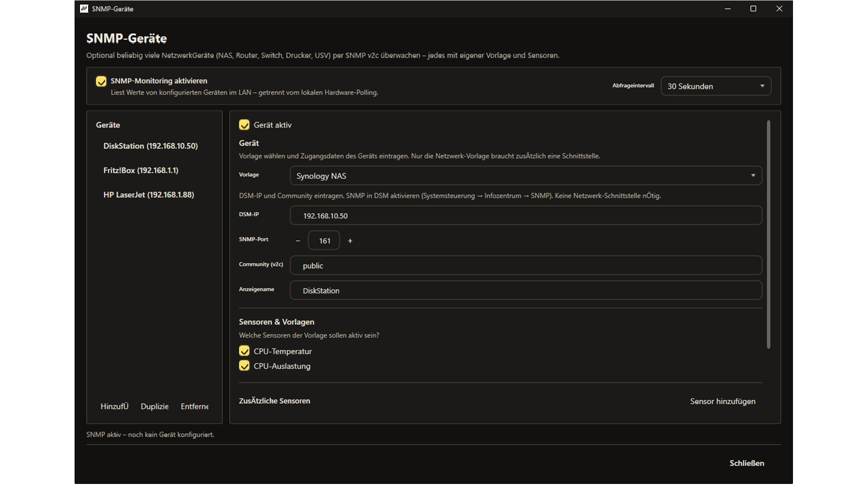The height and width of the screenshot is (488, 868).
Task: Expand the Vorlage Synology NAS dropdown
Action: point(525,176)
